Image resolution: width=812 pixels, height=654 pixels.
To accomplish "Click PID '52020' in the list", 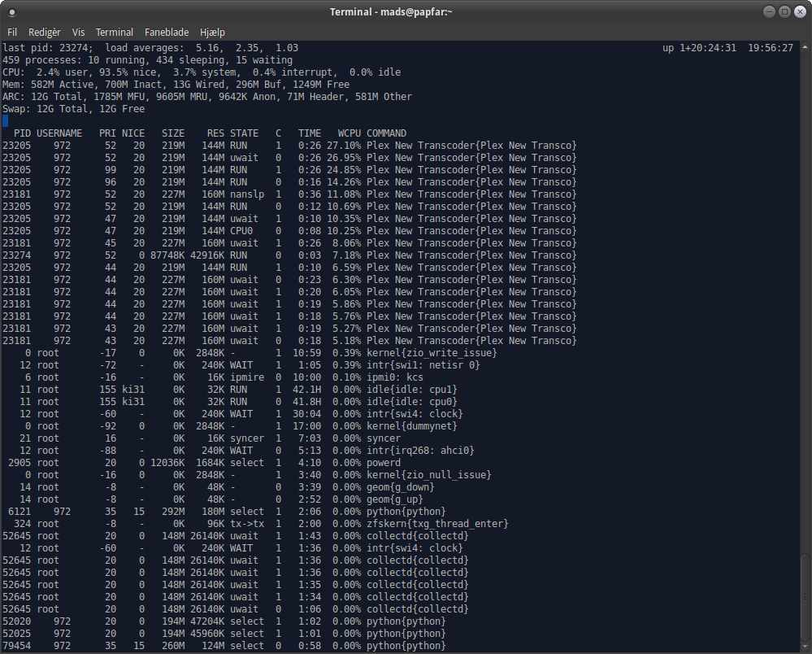I will [16, 621].
